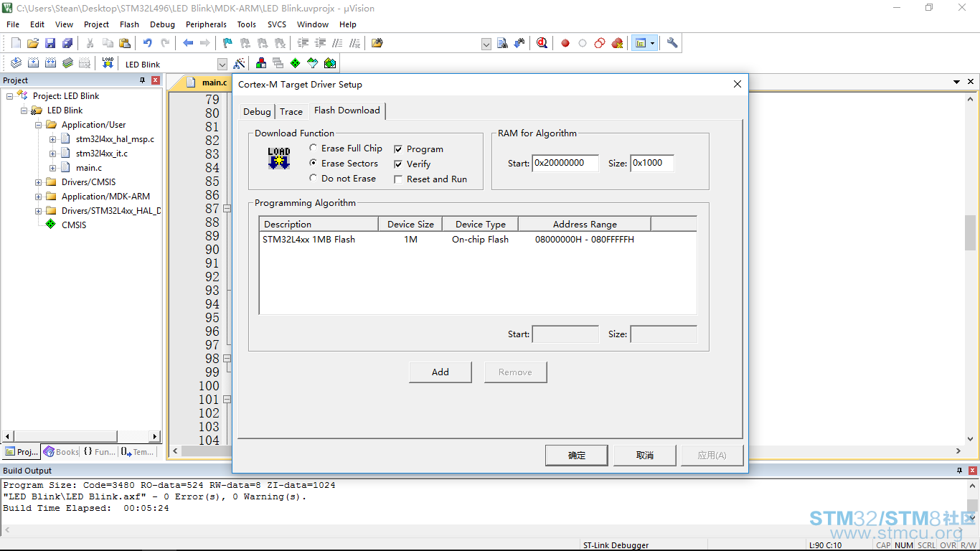
Task: Collapse the Project: LED Blink root node
Action: [10, 96]
